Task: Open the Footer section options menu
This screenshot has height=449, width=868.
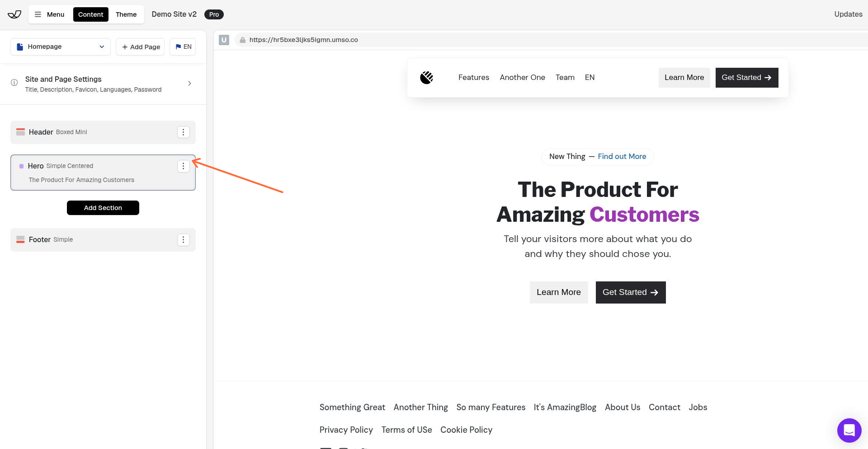Action: coord(184,239)
